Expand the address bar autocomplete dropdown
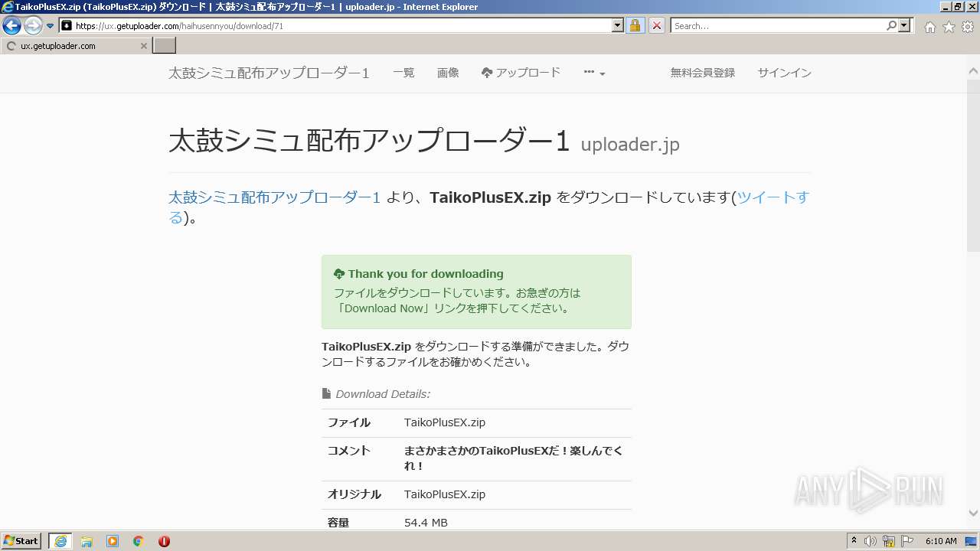Screen dimensions: 980x551 618,26
